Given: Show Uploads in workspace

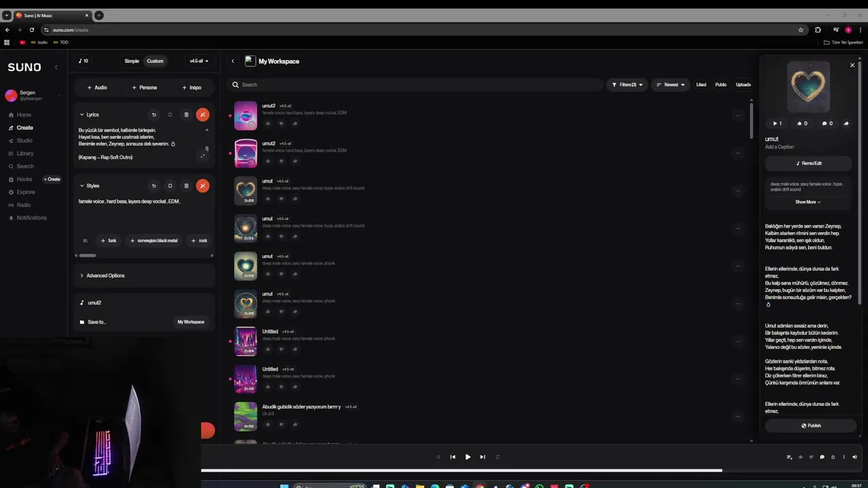Looking at the screenshot, I should pos(743,85).
